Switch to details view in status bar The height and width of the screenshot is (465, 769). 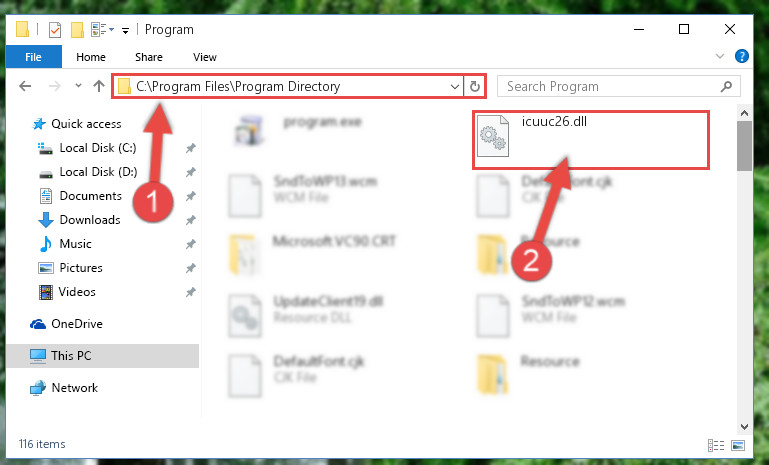tap(716, 445)
